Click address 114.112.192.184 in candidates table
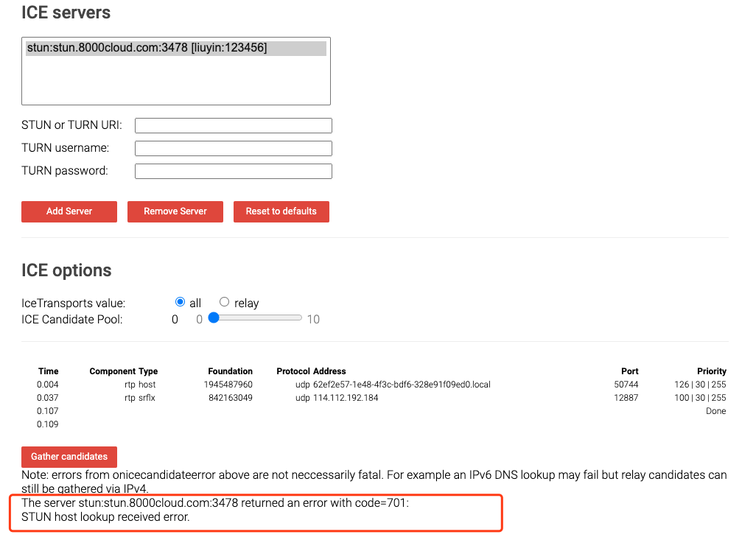 [x=346, y=398]
